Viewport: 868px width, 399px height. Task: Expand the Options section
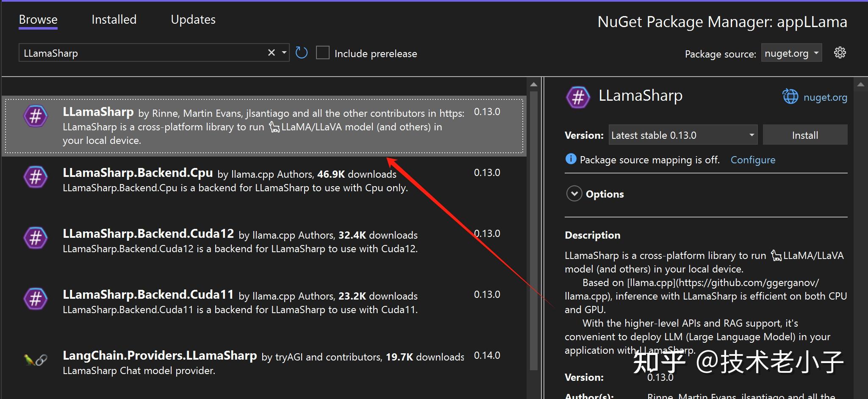coord(574,194)
